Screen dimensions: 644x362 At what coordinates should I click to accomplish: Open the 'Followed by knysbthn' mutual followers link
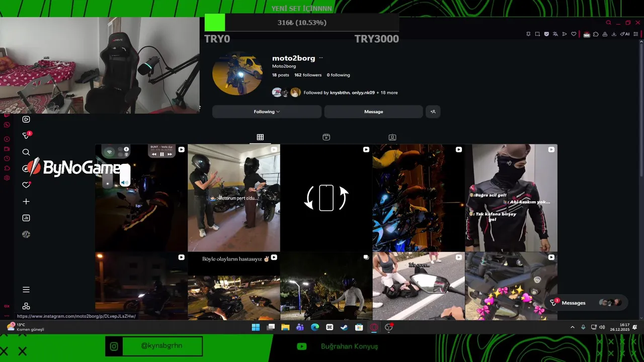pos(351,93)
